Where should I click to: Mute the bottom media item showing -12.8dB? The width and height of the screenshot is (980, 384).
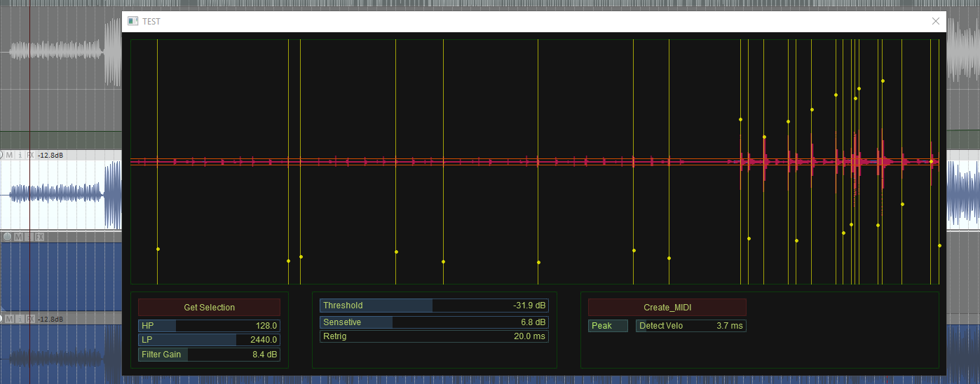(x=10, y=319)
